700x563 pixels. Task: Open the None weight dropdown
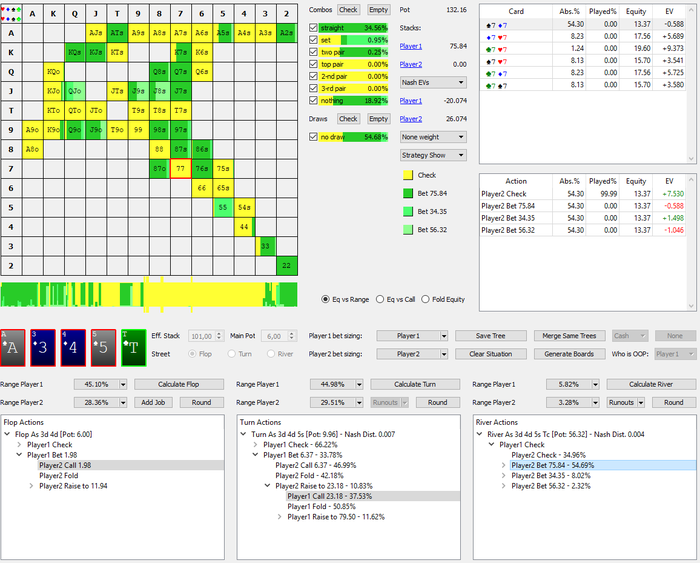[433, 137]
